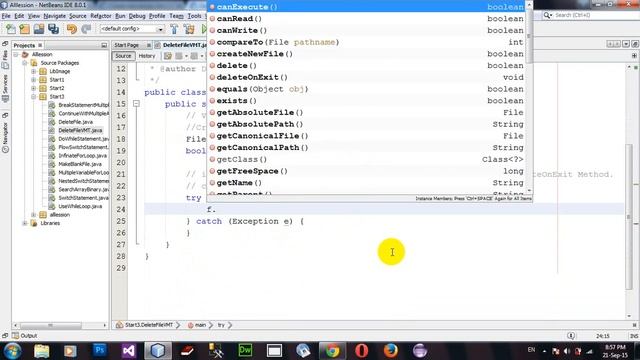Toggle the Source editor view button
The height and width of the screenshot is (360, 640).
pos(123,56)
